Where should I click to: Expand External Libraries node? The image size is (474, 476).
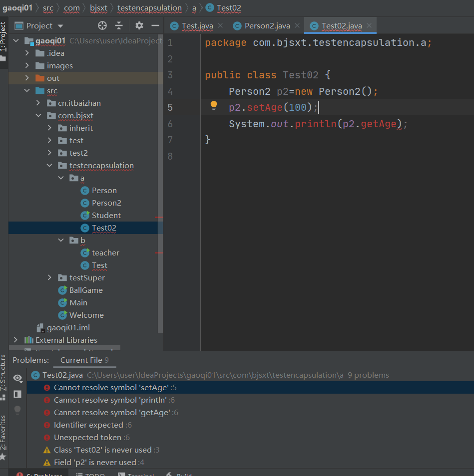tap(16, 340)
